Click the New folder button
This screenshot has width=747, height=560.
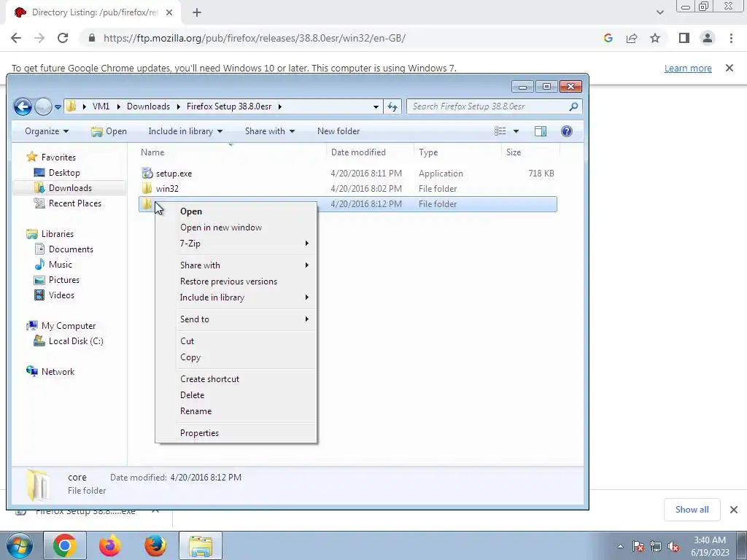click(x=338, y=131)
